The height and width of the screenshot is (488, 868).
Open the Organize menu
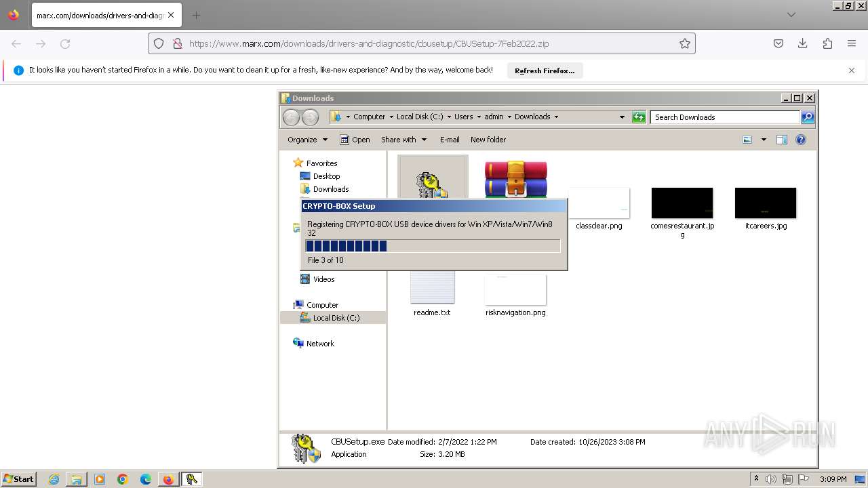[307, 140]
